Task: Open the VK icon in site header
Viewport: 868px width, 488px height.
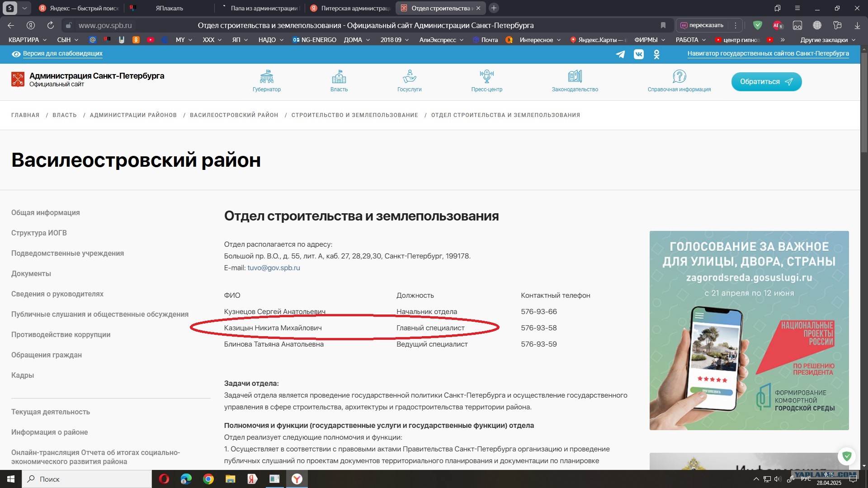Action: coord(639,54)
